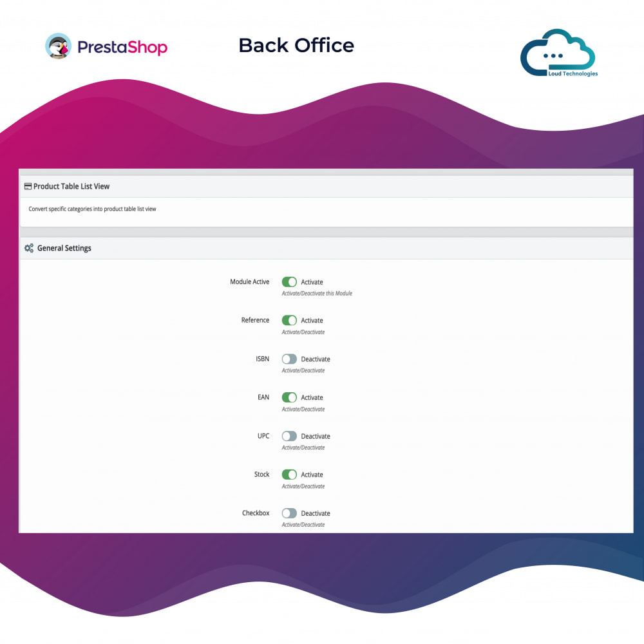The image size is (644, 644).
Task: Click the table icon beside Product Table List View
Action: pyautogui.click(x=28, y=185)
